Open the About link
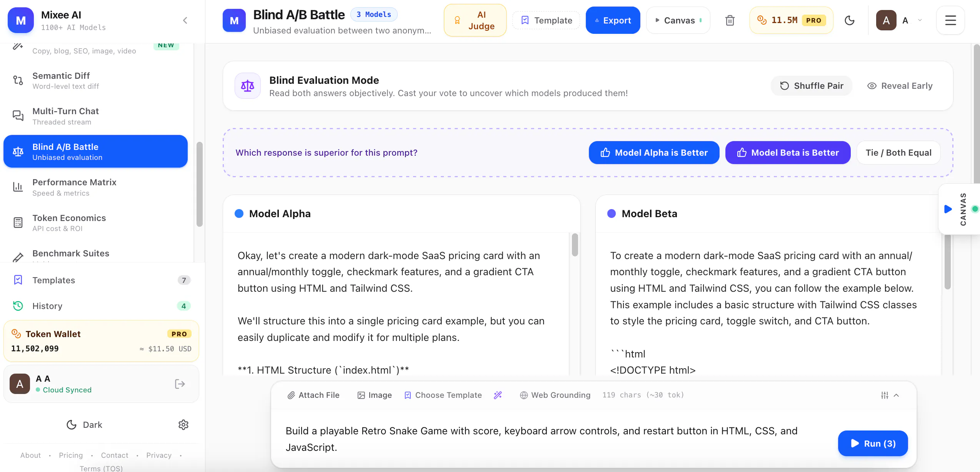The height and width of the screenshot is (472, 980). [x=30, y=455]
